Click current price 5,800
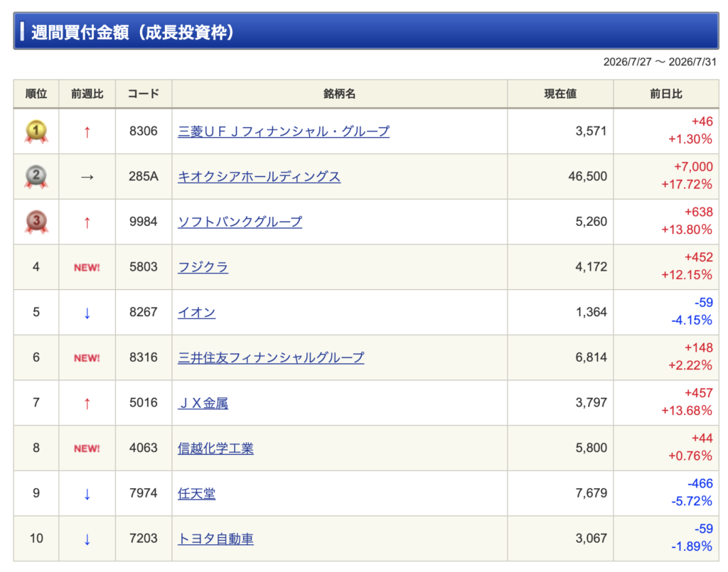728x572 pixels. (x=591, y=448)
